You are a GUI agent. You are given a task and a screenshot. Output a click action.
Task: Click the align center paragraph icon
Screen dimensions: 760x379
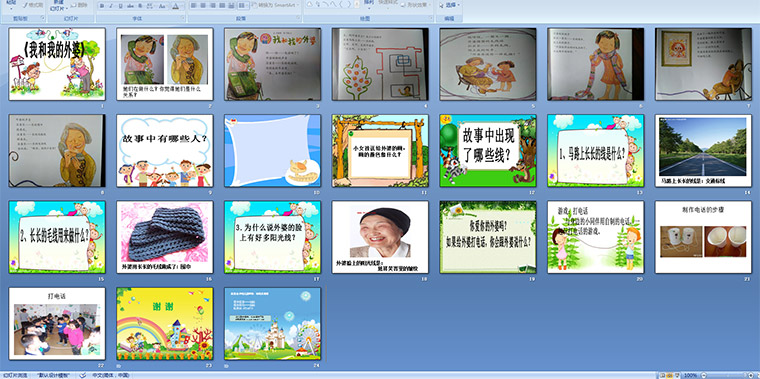tap(203, 6)
